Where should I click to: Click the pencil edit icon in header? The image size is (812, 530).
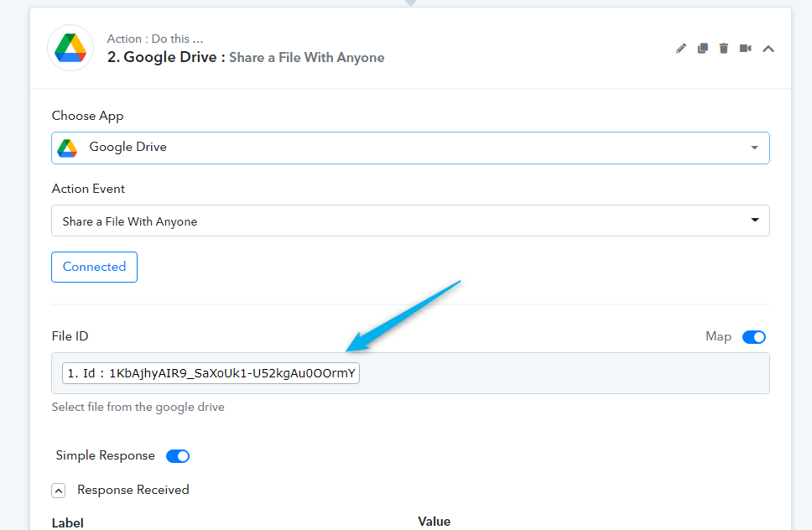[681, 49]
